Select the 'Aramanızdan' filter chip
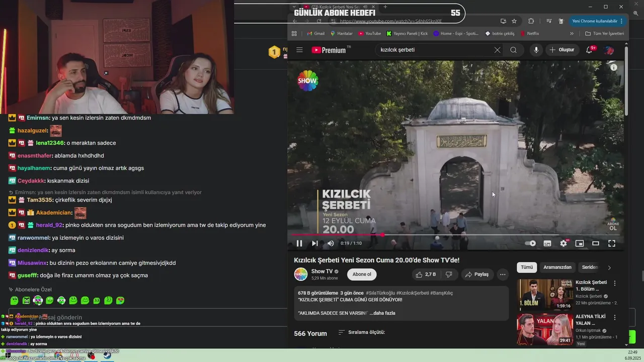 click(557, 267)
